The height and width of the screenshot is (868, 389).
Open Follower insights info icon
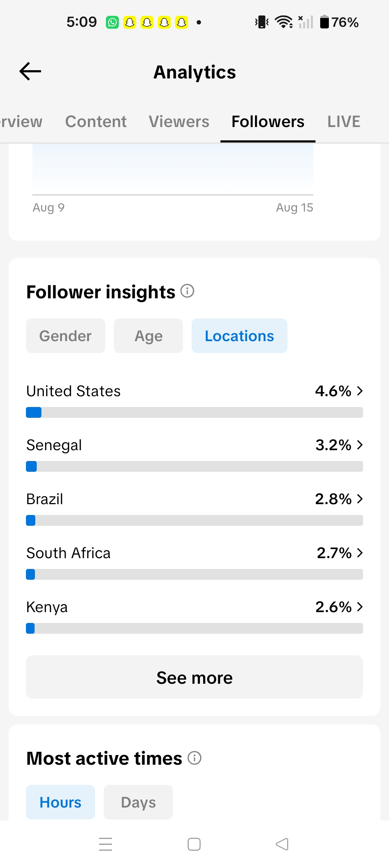click(x=187, y=291)
